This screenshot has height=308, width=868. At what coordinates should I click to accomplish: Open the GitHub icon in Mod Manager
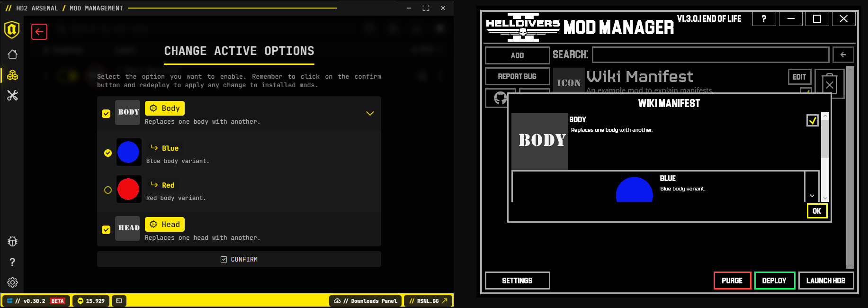point(500,98)
